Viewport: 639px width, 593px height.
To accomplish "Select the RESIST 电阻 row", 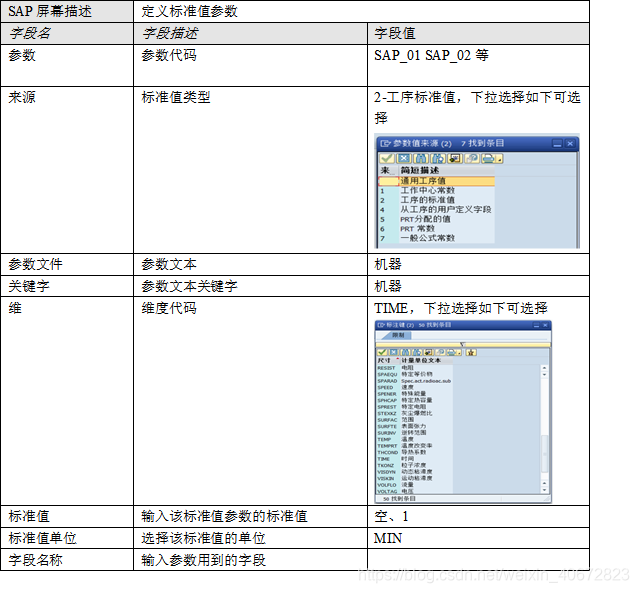I will (414, 368).
